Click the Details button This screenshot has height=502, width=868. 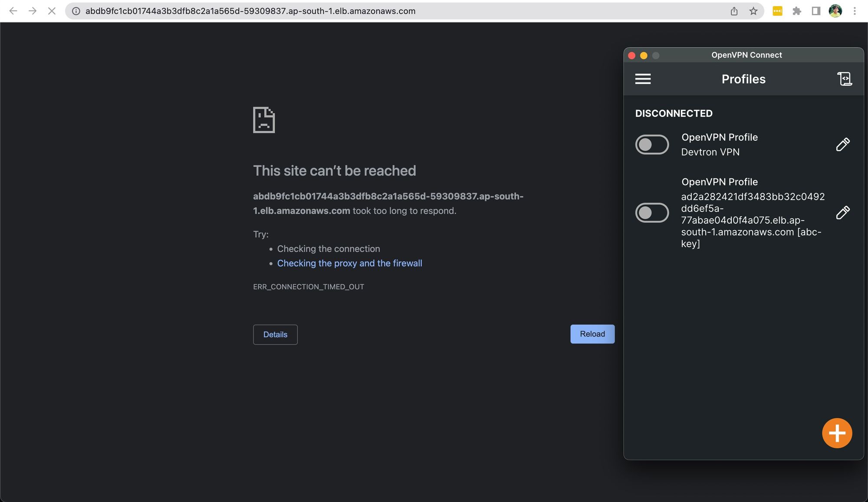(x=275, y=334)
